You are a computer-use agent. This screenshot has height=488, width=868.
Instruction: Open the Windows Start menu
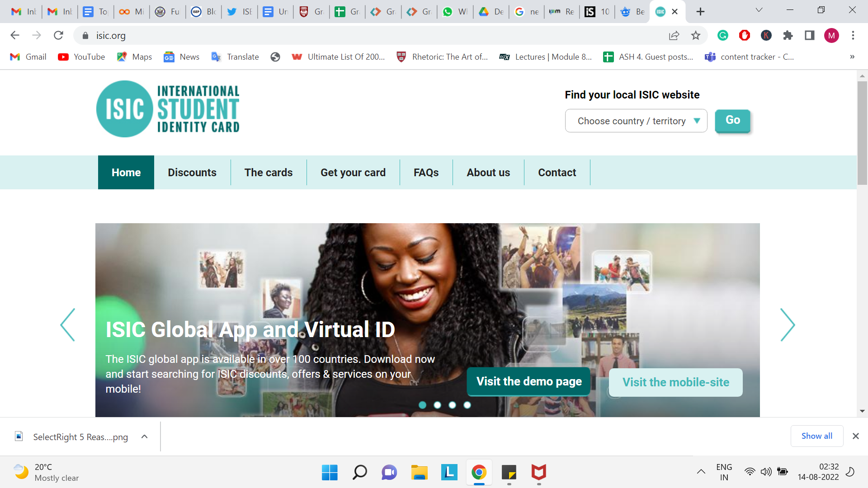click(x=330, y=472)
